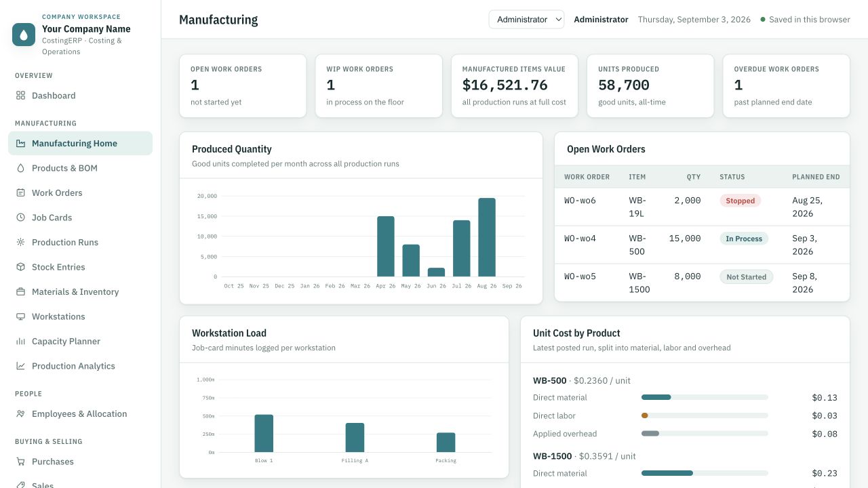Viewport: 868px width, 488px height.
Task: Navigate to Work Orders
Action: (x=80, y=193)
